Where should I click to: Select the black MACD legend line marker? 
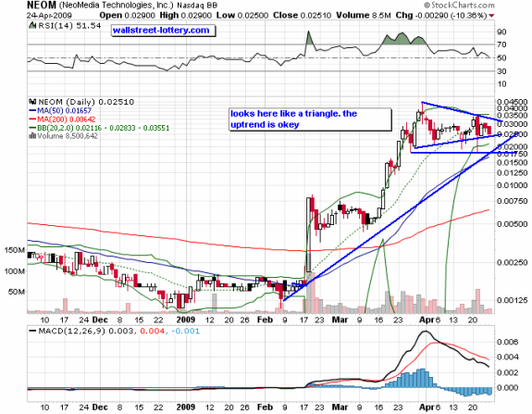(33, 331)
